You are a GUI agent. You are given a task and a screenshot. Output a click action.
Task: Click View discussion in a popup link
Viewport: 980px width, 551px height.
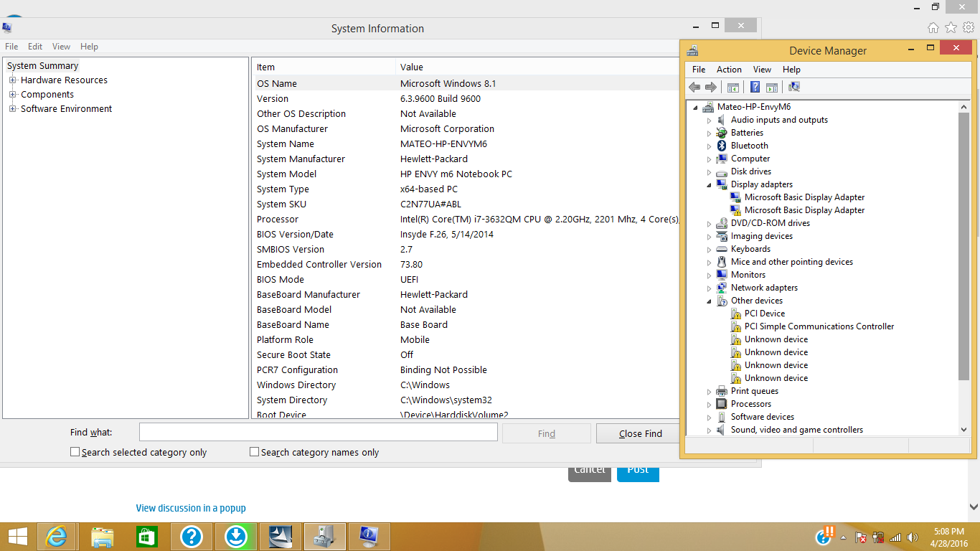point(191,508)
